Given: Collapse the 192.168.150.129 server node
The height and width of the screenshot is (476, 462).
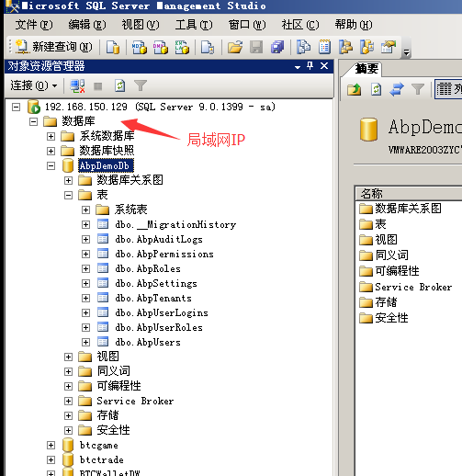Looking at the screenshot, I should pos(16,108).
